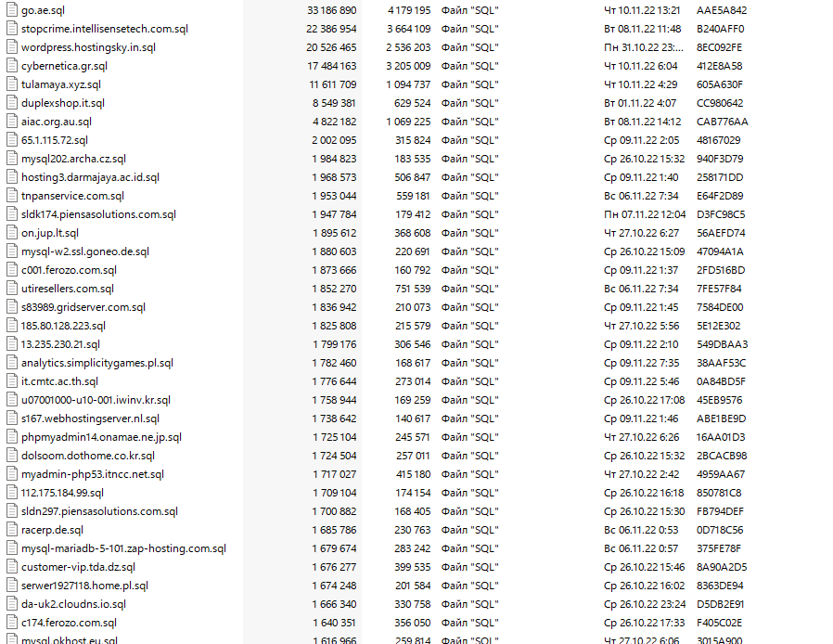Viewport: 833px width, 644px height.
Task: Select the CRC value 5E12E302
Action: tap(718, 326)
